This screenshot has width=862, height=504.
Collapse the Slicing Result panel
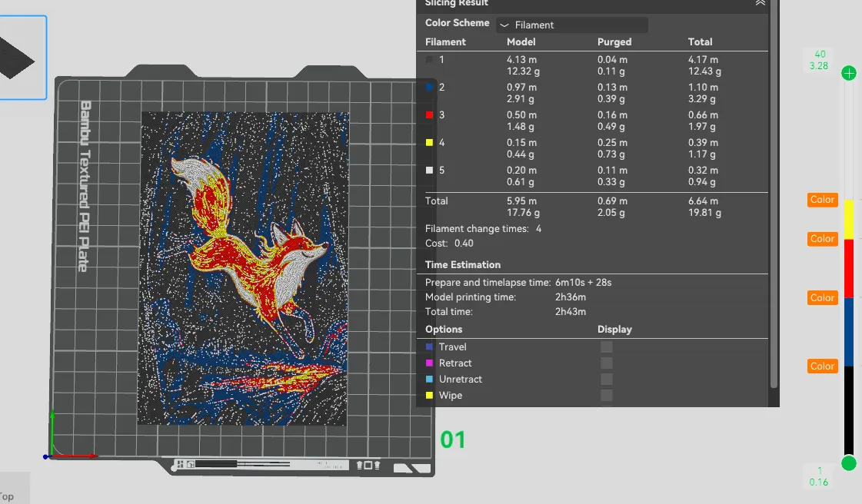click(760, 3)
